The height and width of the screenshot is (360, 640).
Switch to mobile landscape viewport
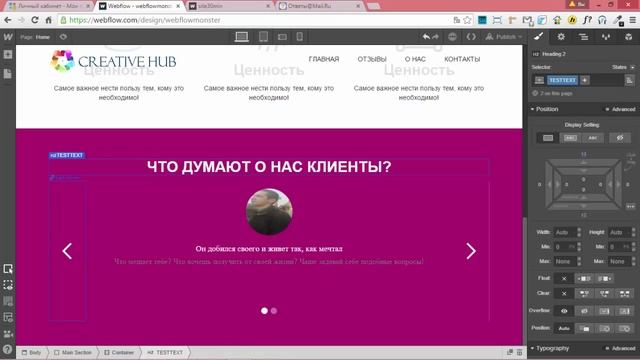[282, 37]
